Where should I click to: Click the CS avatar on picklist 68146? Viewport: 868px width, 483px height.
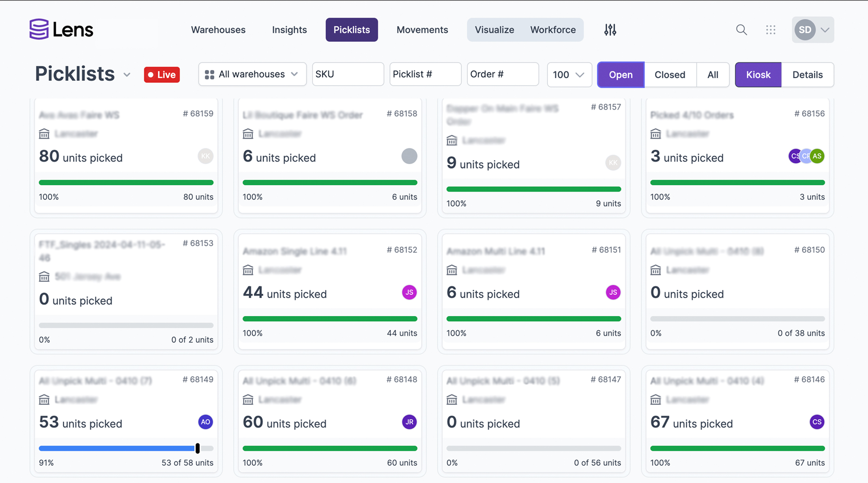tap(817, 422)
